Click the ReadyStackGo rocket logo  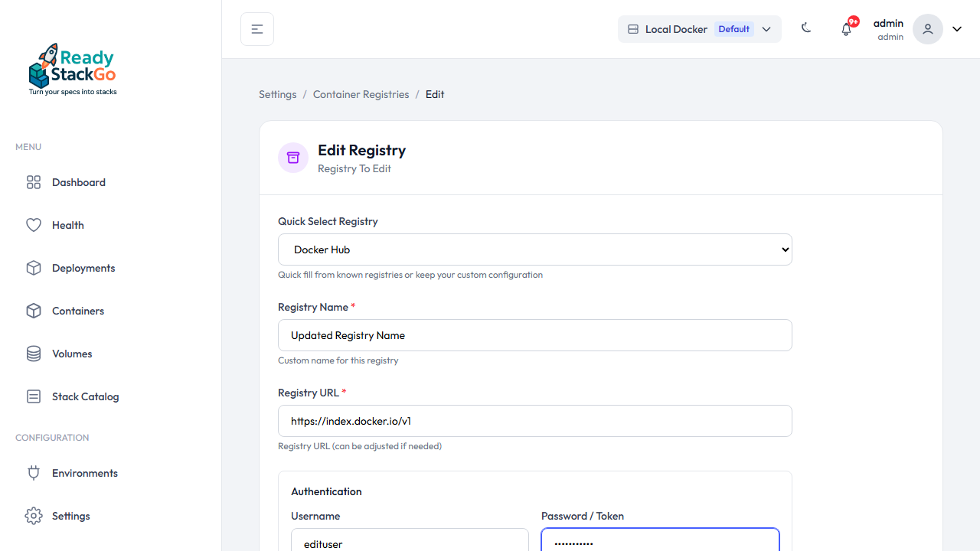72,69
